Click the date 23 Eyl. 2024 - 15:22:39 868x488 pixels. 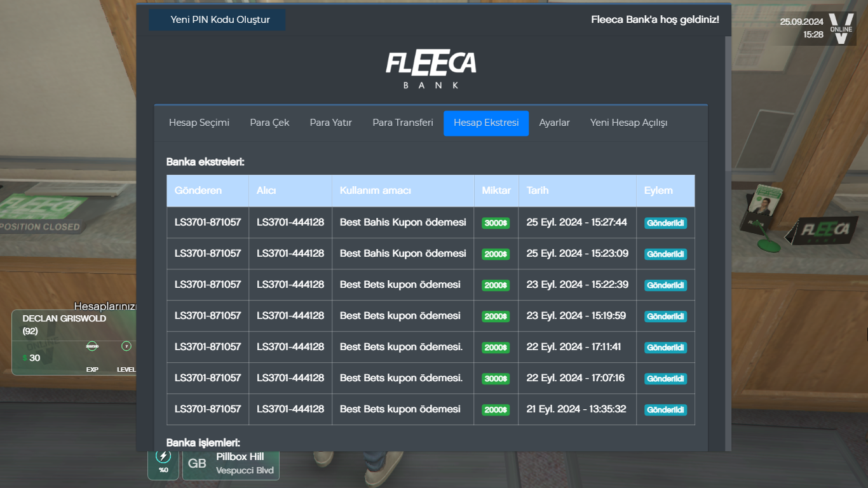(578, 285)
